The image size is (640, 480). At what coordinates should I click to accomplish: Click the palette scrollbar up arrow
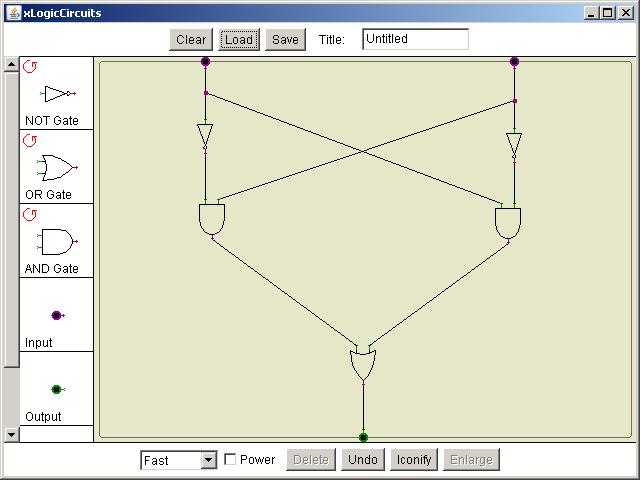coord(11,64)
